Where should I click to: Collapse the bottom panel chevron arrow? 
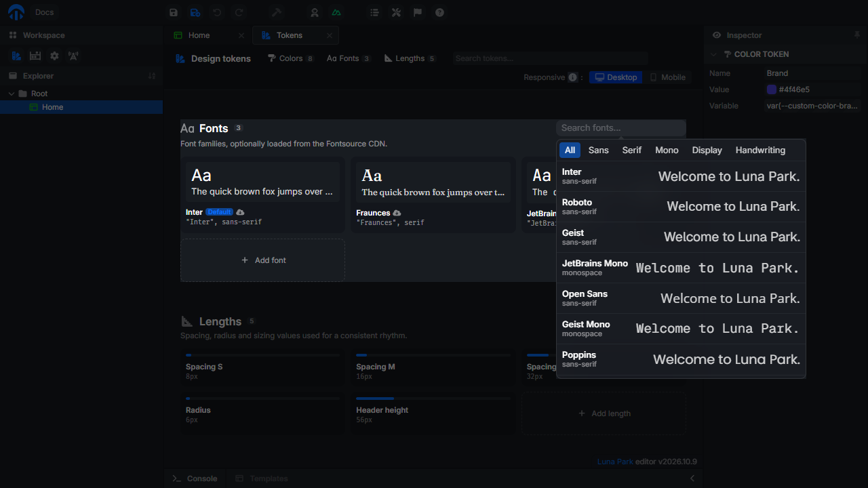click(x=692, y=479)
